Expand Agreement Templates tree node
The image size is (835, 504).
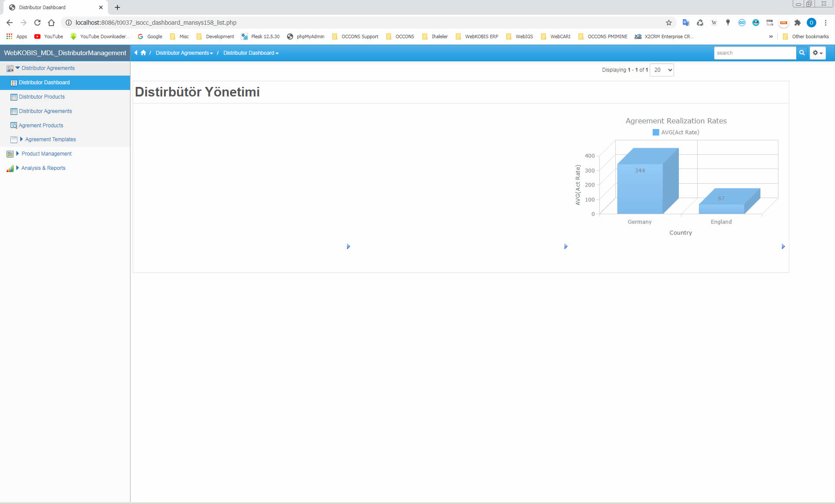(21, 139)
